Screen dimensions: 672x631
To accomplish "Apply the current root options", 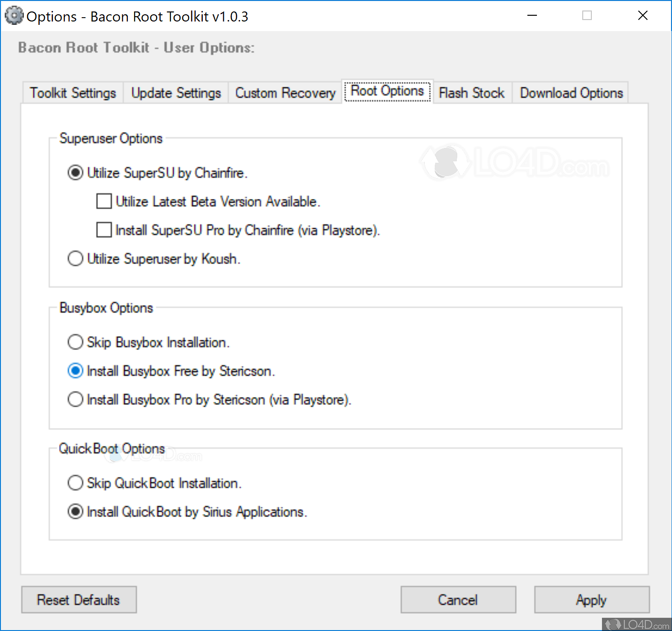I will [591, 600].
